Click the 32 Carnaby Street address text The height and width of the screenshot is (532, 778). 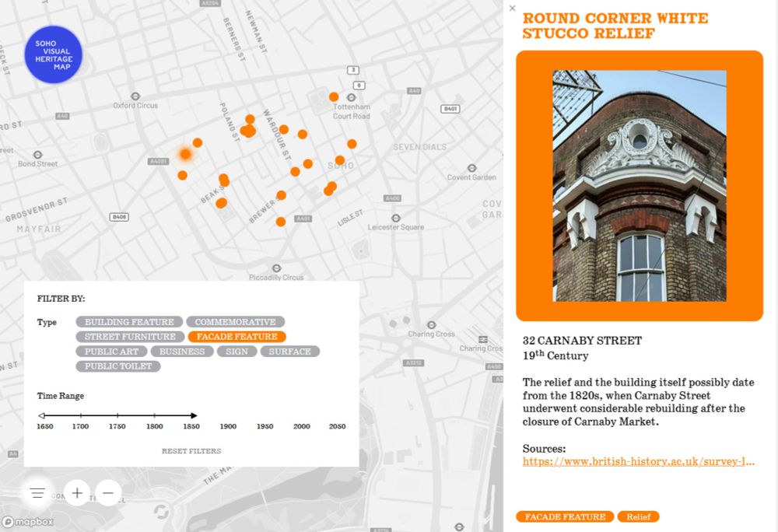pyautogui.click(x=582, y=341)
